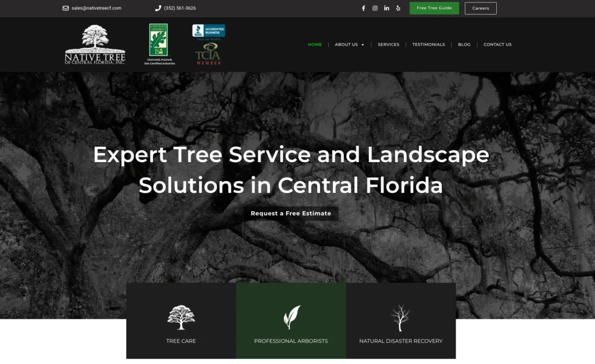The width and height of the screenshot is (595, 364).
Task: Click the sales@nativetreecf.com email link
Action: tap(96, 8)
